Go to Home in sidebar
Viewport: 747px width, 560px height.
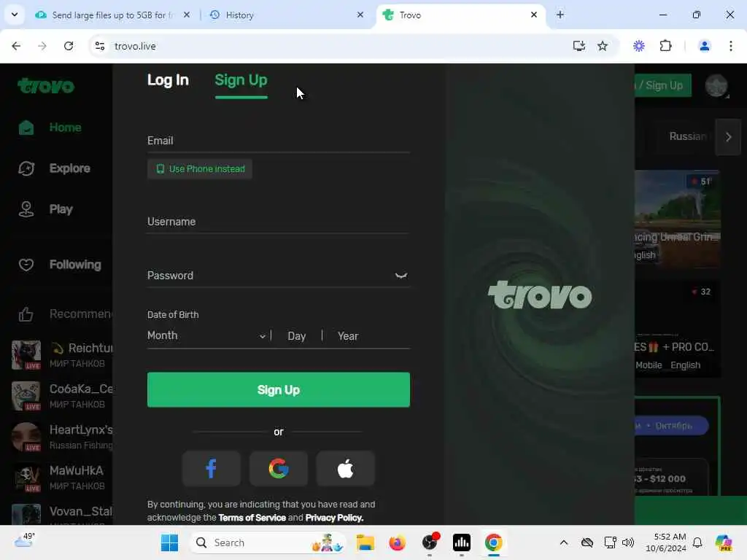(65, 128)
